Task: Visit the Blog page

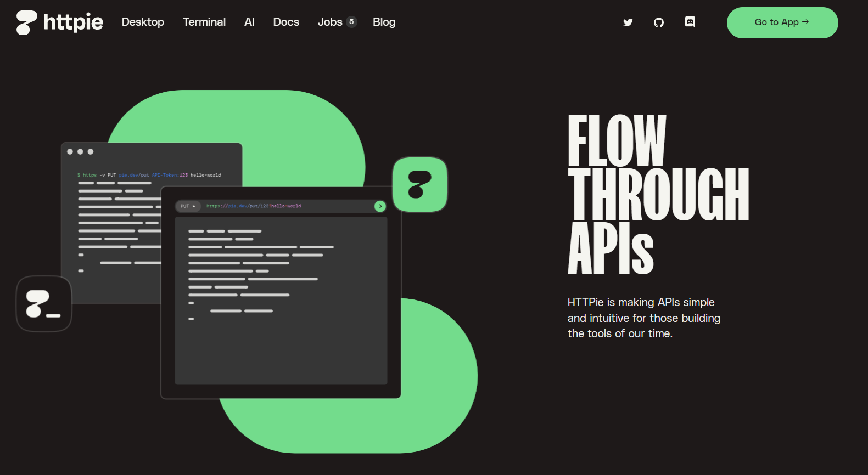Action: pos(384,22)
